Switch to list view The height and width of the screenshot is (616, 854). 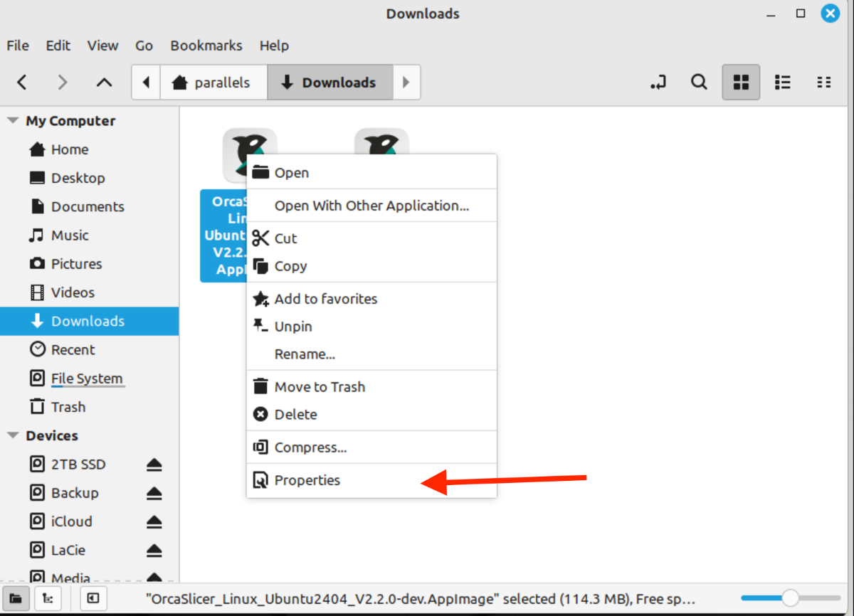point(783,83)
